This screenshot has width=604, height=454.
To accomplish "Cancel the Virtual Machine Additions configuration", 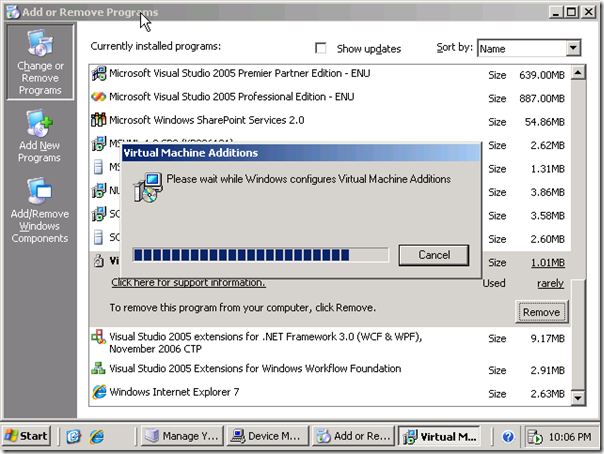I will click(434, 255).
